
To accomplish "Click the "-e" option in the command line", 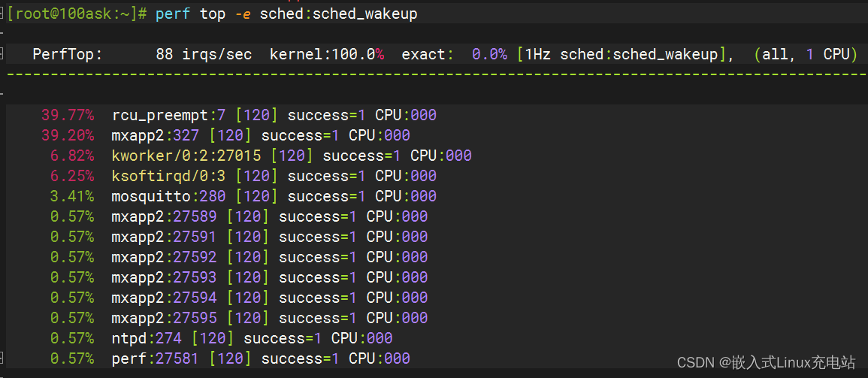I will point(243,14).
